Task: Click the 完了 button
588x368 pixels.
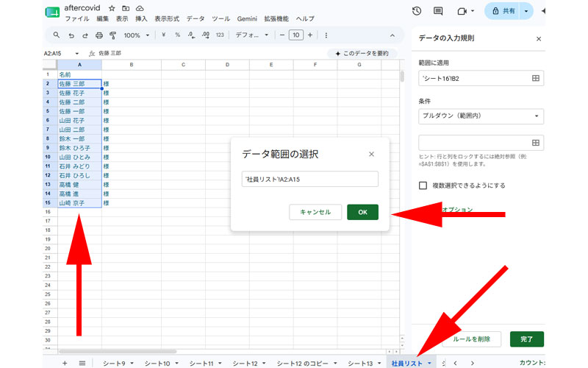Action: coord(526,339)
